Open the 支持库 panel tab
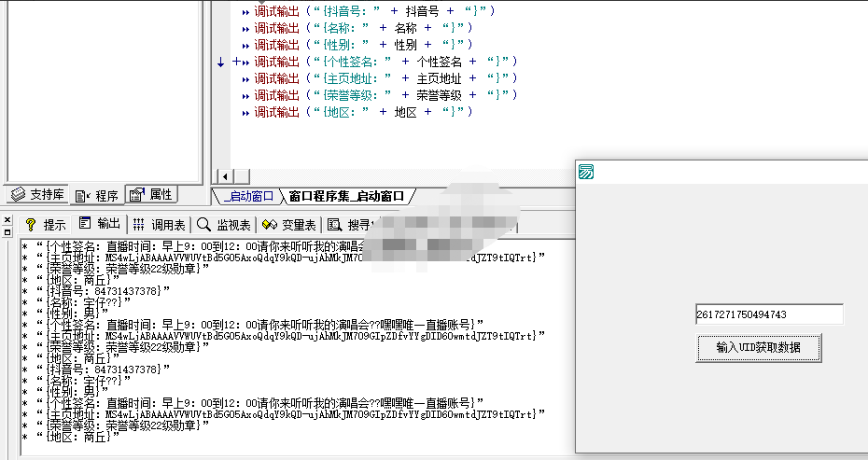 (37, 195)
